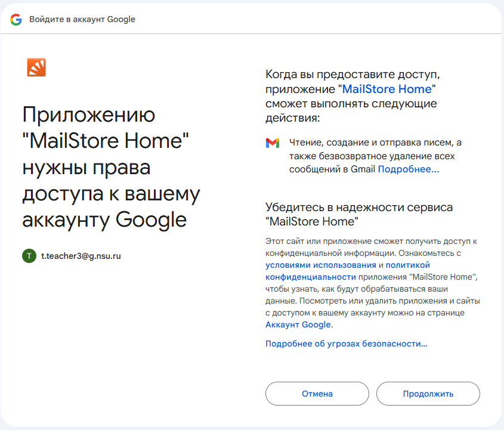The image size is (504, 430).
Task: Open the Подробнее… link about Gmail permissions
Action: pos(408,169)
